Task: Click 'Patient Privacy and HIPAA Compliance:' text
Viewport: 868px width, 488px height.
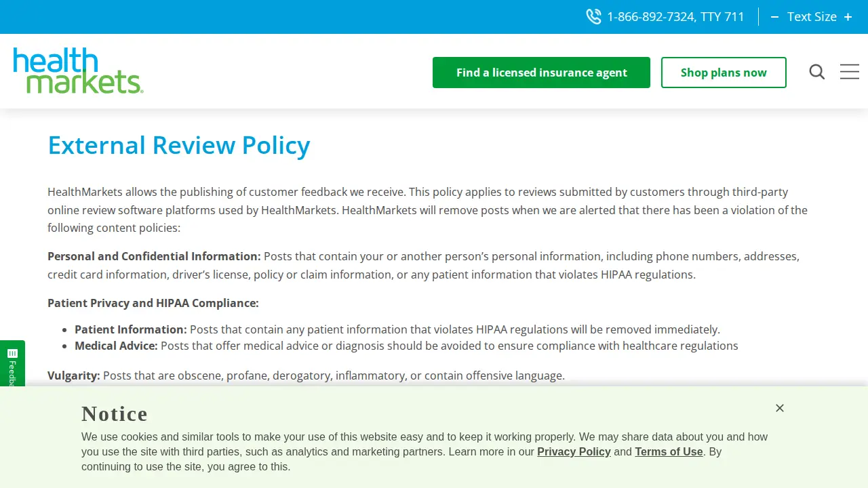Action: (x=153, y=304)
